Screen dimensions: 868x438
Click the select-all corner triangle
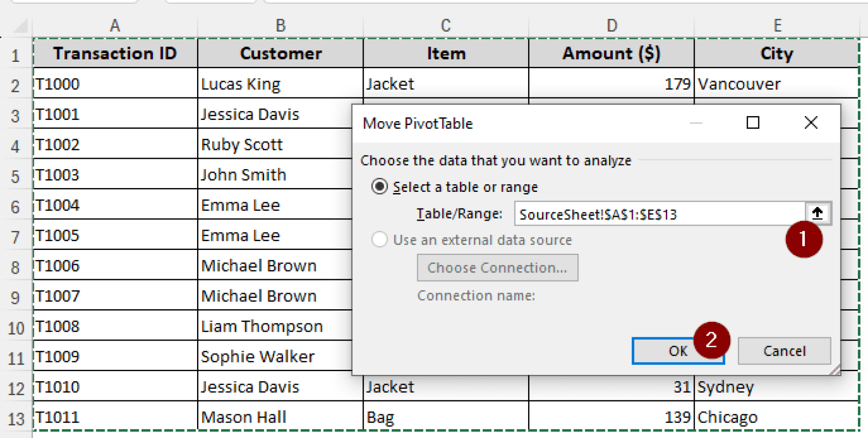click(20, 26)
